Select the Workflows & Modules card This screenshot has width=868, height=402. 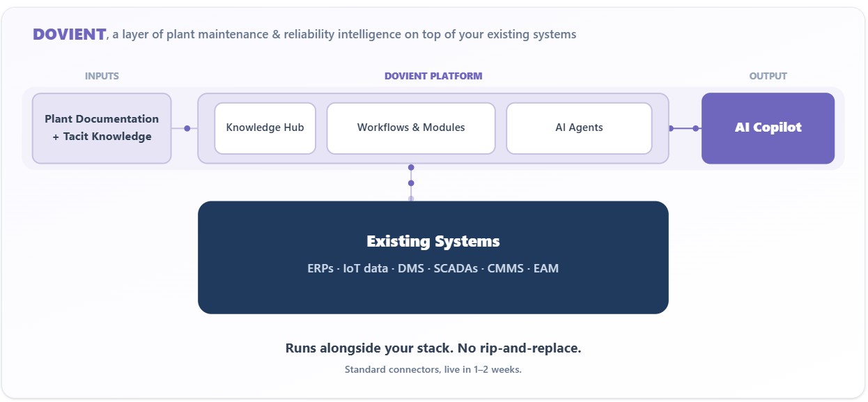tap(411, 128)
